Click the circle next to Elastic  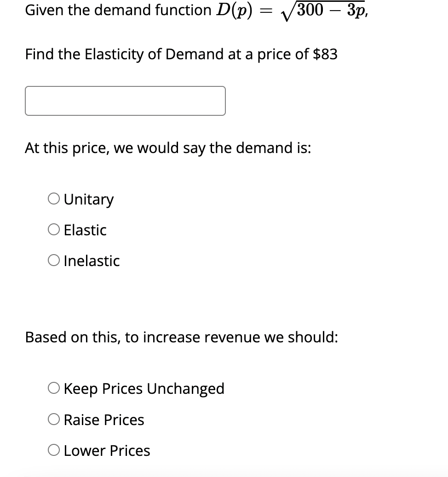(54, 229)
